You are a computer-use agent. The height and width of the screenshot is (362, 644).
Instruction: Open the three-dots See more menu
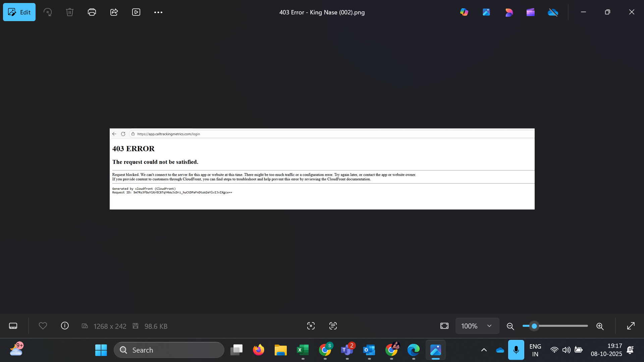(x=158, y=12)
